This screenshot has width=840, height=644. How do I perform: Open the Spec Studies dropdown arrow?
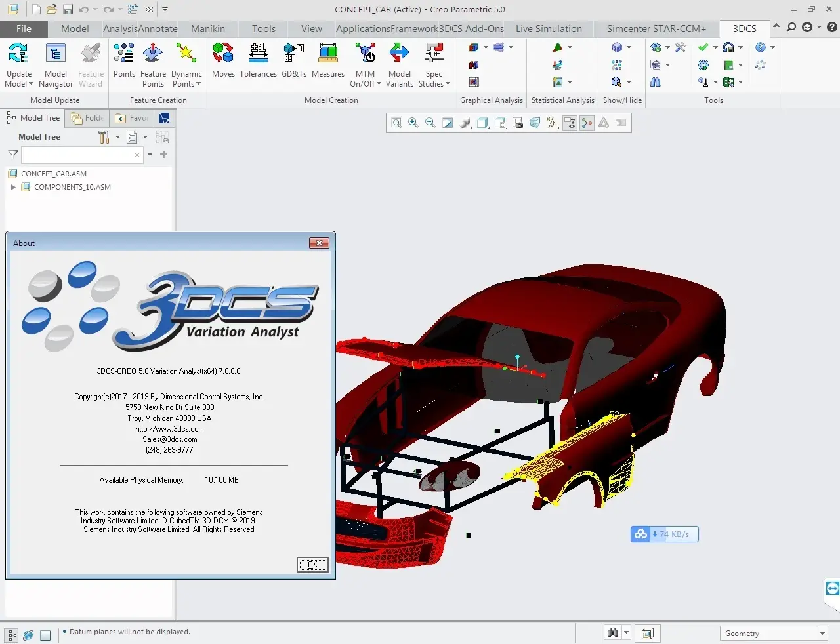click(448, 84)
